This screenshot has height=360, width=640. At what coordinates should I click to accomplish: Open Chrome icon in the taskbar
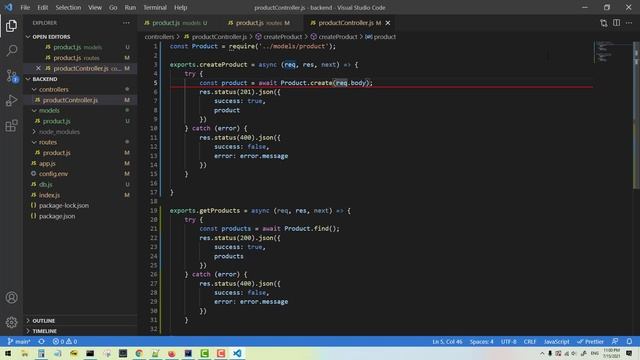coord(139,353)
